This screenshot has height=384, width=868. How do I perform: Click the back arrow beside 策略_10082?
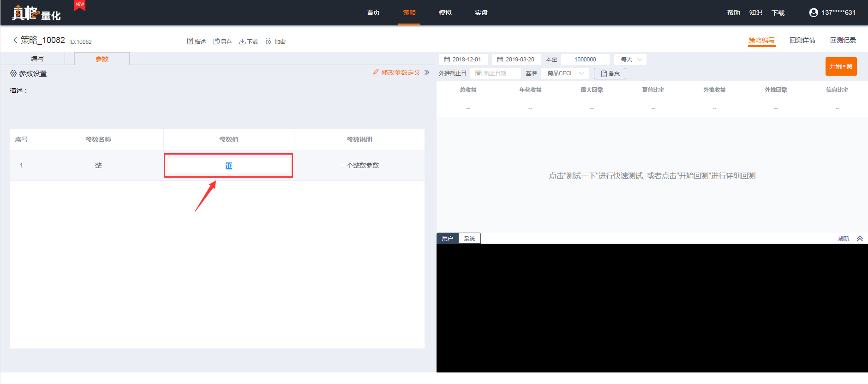[15, 40]
